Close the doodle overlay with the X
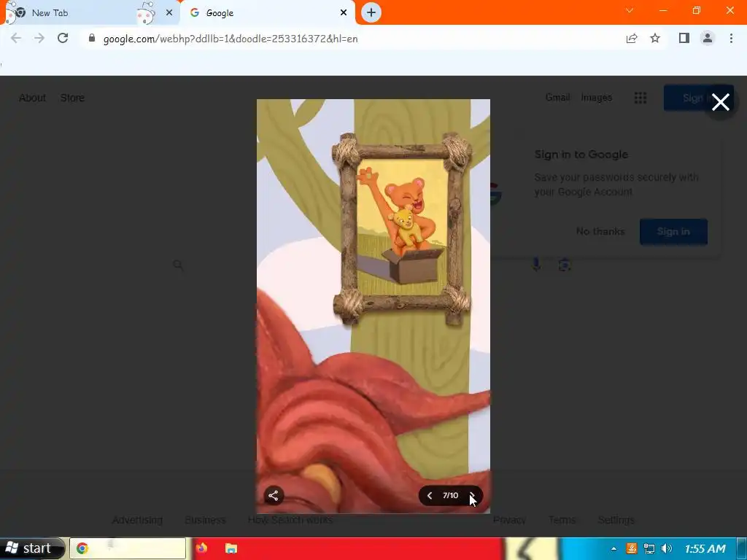 pos(720,102)
